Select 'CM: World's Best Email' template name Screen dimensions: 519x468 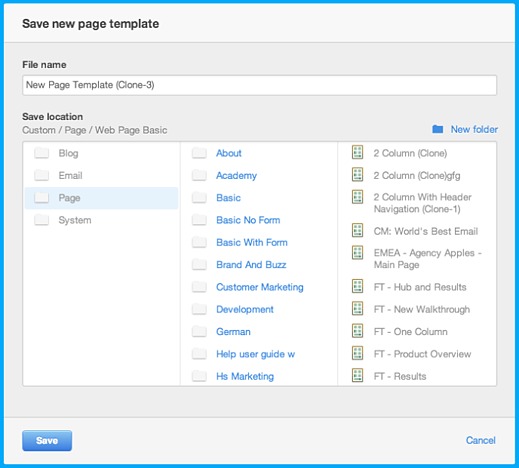(426, 231)
